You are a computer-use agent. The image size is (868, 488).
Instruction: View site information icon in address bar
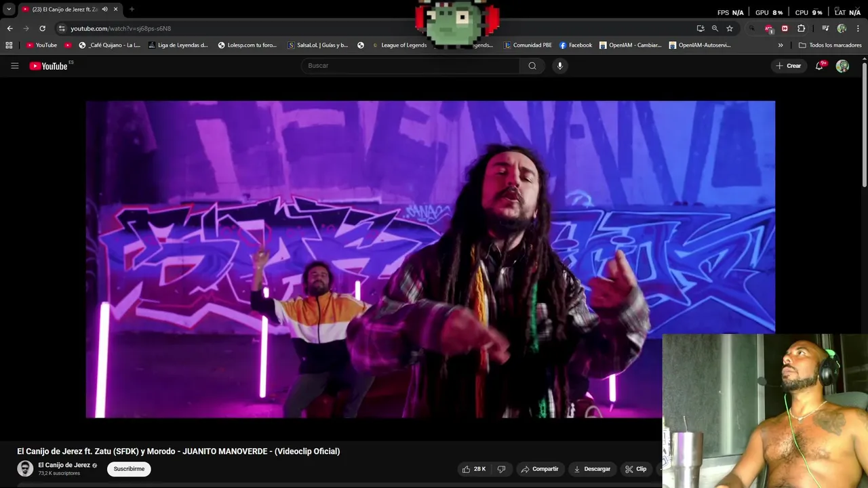tap(62, 28)
